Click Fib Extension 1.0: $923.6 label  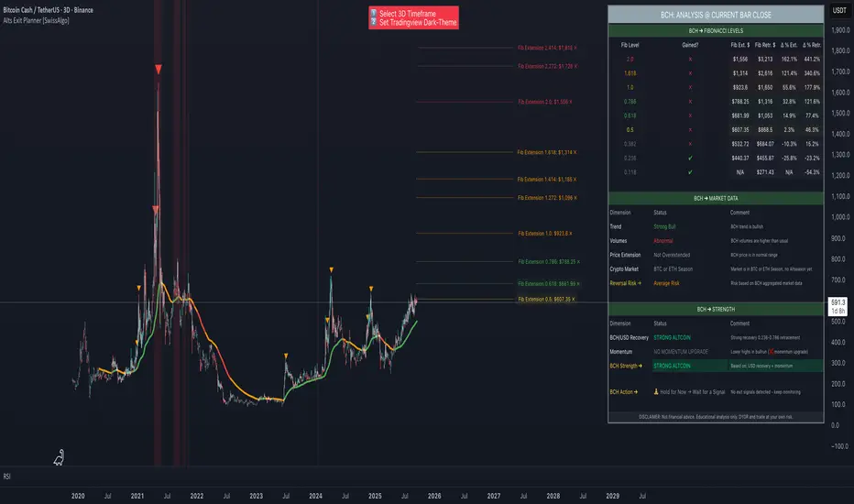click(544, 233)
